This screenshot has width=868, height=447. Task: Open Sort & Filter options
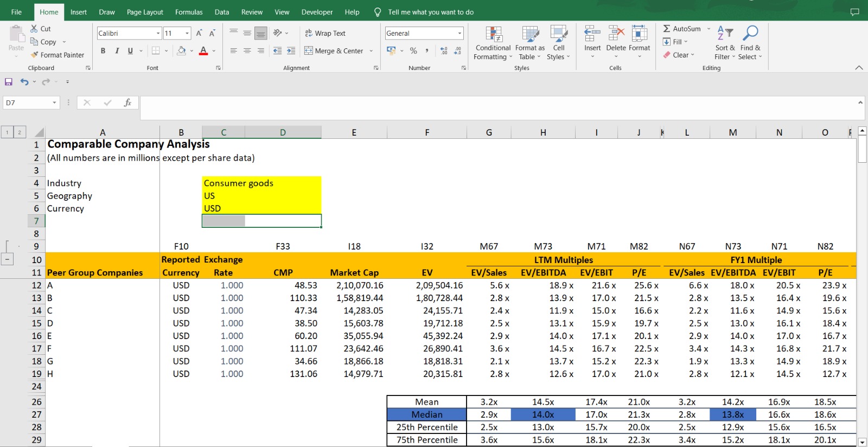point(725,43)
